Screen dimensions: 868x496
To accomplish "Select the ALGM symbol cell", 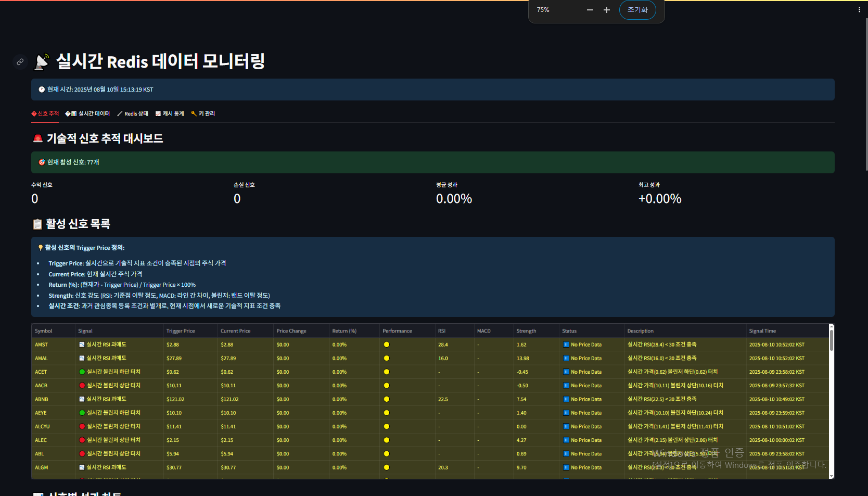I will [x=42, y=467].
